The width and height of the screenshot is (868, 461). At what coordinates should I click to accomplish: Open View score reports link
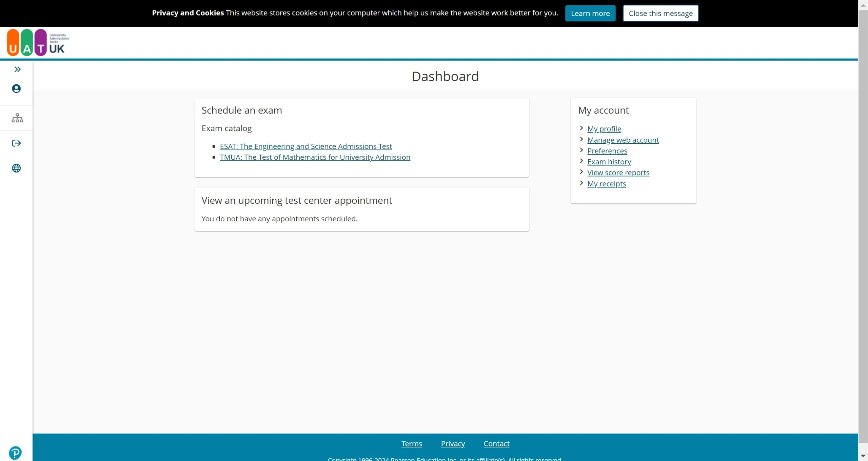618,173
